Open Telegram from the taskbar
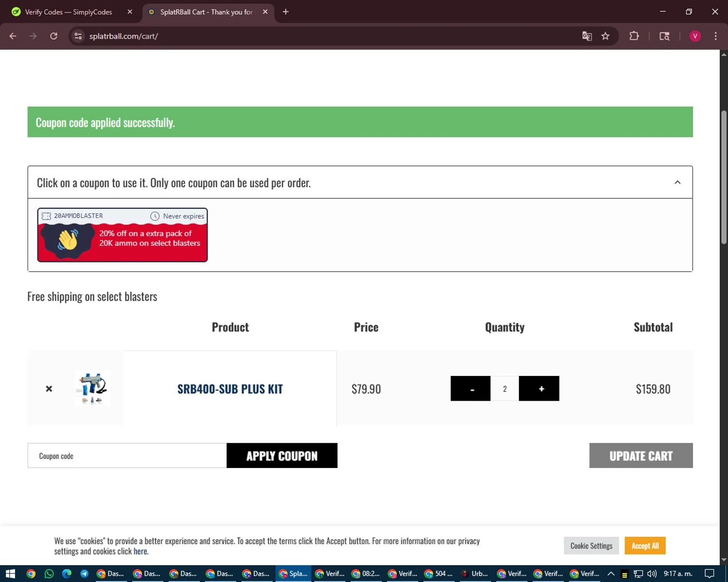This screenshot has height=582, width=728. [x=84, y=574]
